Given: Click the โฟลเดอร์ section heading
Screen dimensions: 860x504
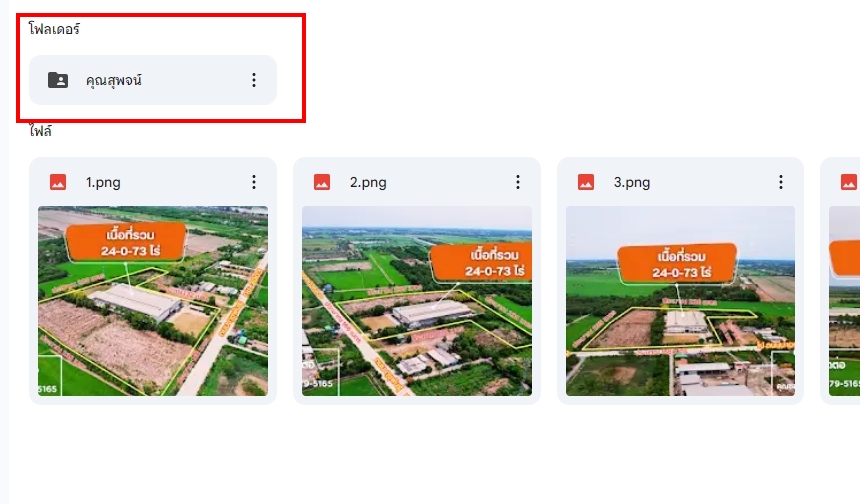Looking at the screenshot, I should (54, 29).
